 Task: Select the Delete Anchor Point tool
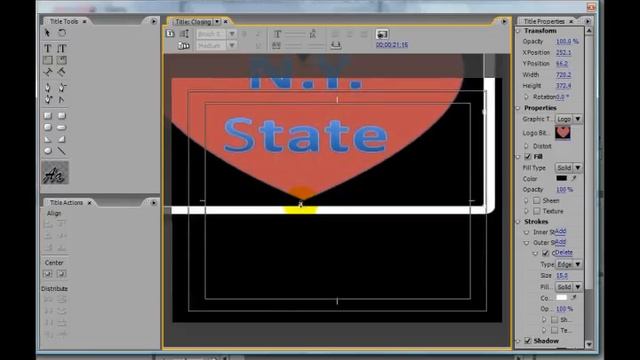click(x=62, y=87)
